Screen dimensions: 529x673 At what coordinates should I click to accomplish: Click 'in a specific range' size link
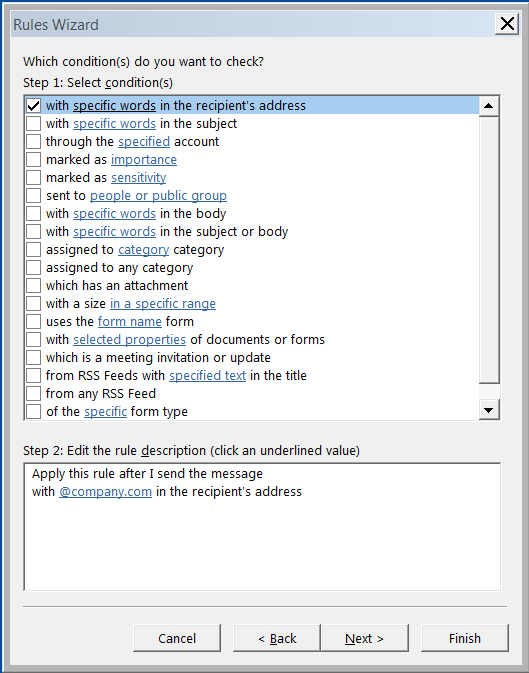point(163,304)
